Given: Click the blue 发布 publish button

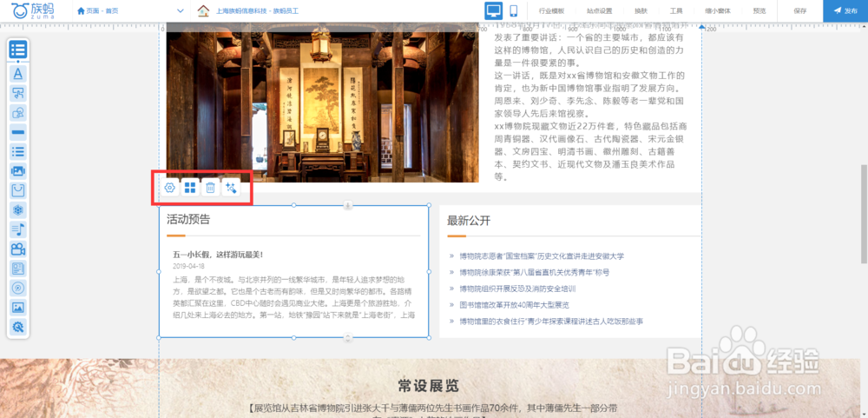Looking at the screenshot, I should point(845,10).
